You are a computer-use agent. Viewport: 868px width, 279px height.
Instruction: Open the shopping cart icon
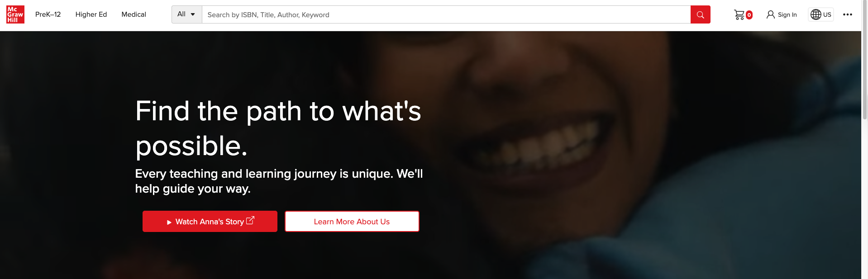coord(739,14)
